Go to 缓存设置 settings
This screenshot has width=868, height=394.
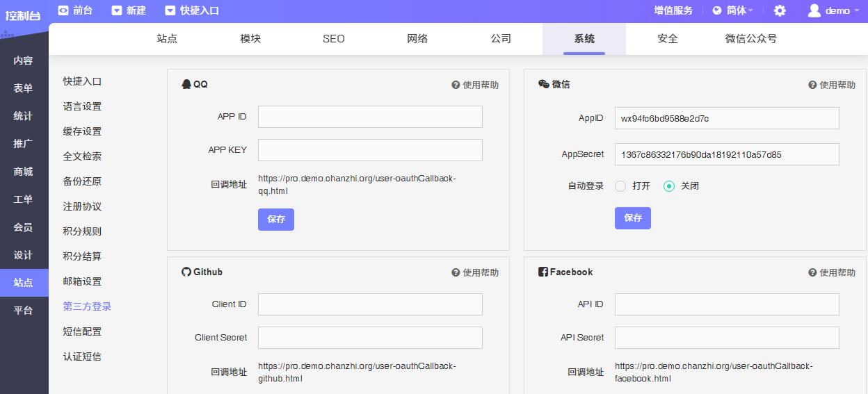pos(82,131)
